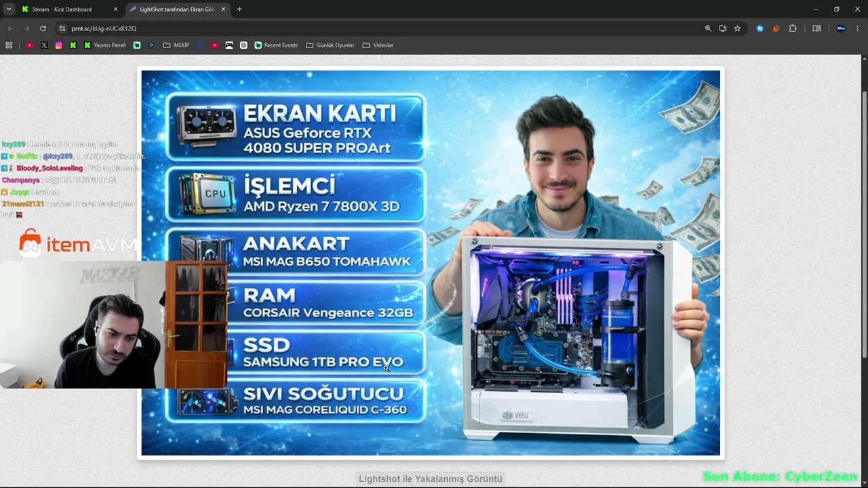Open the X (Twitter) bookmark
This screenshot has width=868, height=488.
click(44, 45)
